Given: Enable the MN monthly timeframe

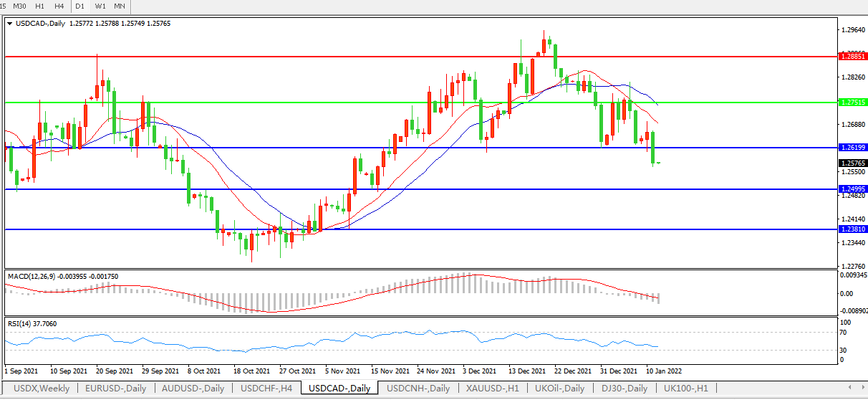Looking at the screenshot, I should 120,6.
